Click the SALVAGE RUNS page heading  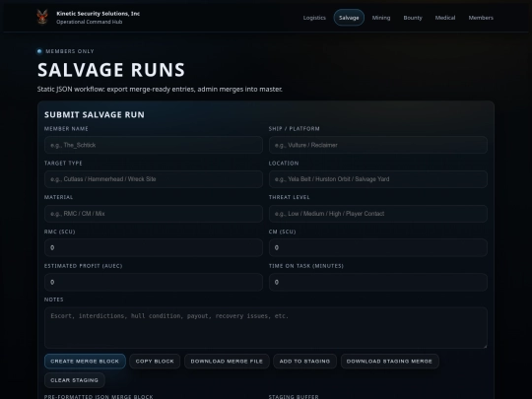(x=111, y=70)
